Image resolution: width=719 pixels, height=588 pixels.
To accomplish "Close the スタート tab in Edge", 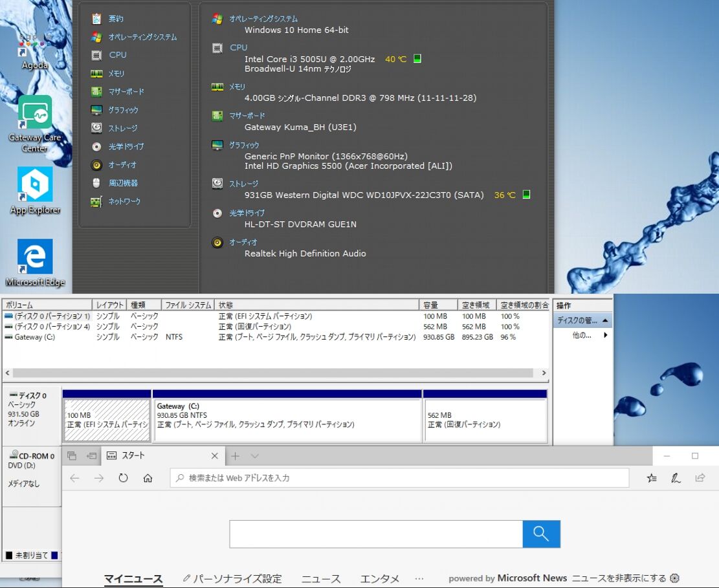I will pyautogui.click(x=215, y=455).
